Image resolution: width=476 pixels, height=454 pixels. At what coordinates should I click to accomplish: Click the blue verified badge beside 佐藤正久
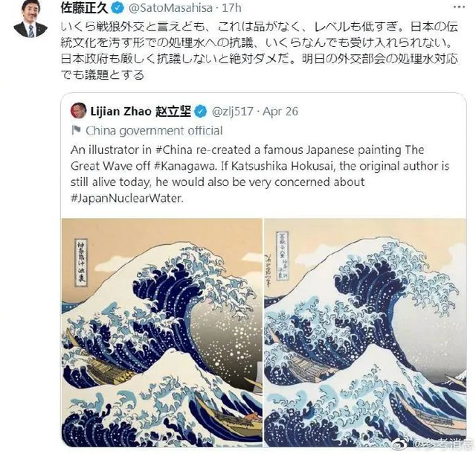point(118,8)
